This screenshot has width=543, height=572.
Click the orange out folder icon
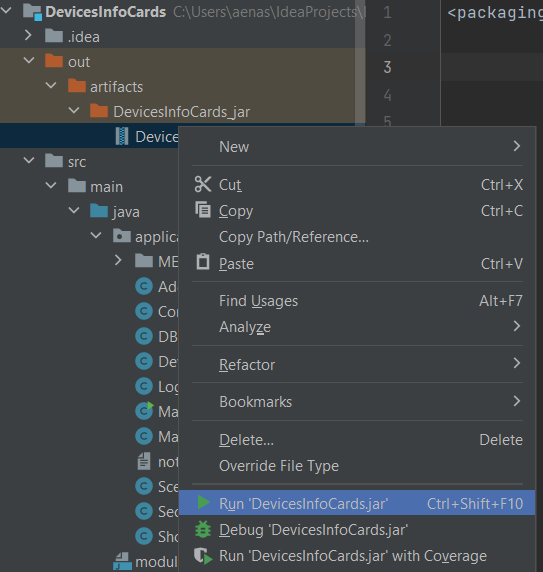54,61
